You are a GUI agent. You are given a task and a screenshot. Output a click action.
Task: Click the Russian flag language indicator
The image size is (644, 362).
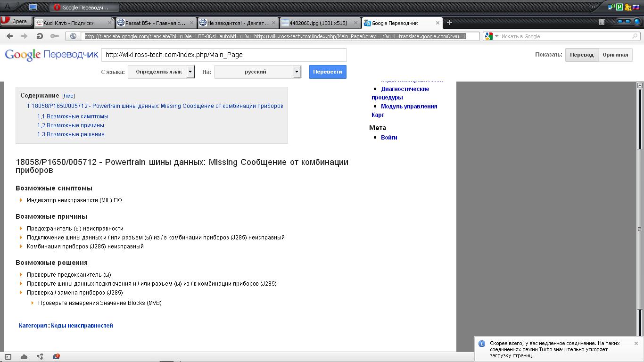[636, 7]
